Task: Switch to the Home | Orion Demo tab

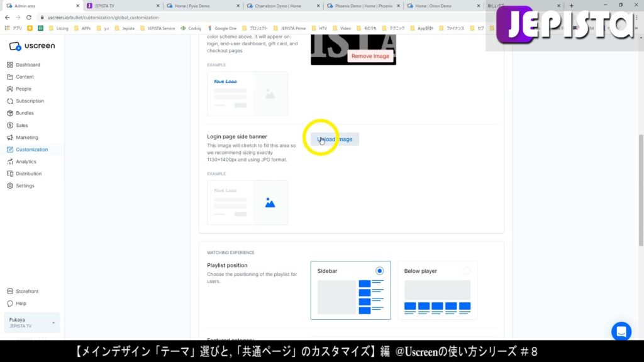Action: tap(443, 6)
